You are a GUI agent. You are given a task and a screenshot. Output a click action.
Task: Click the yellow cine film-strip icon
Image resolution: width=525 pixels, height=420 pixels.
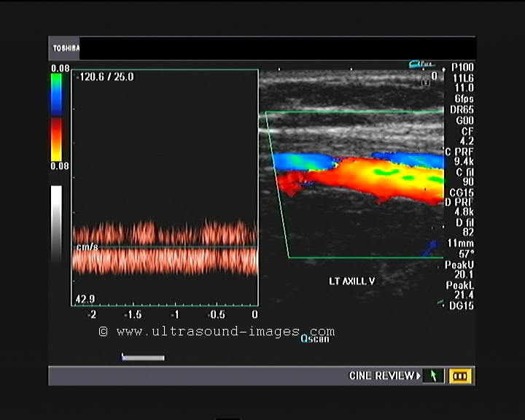point(461,376)
